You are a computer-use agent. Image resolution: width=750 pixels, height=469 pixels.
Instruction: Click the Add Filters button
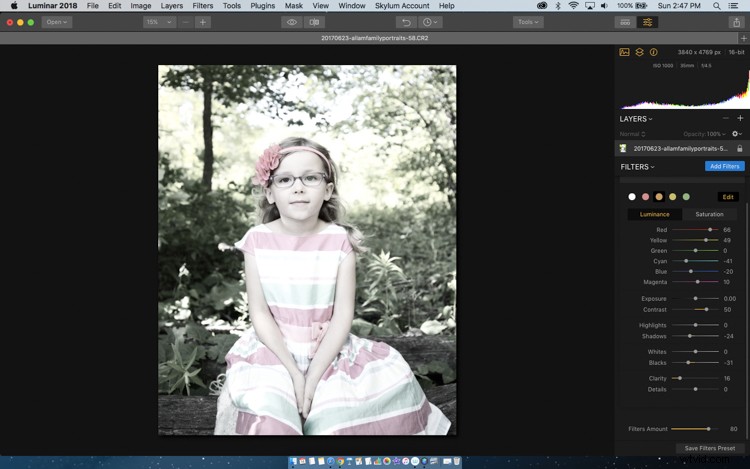(725, 166)
